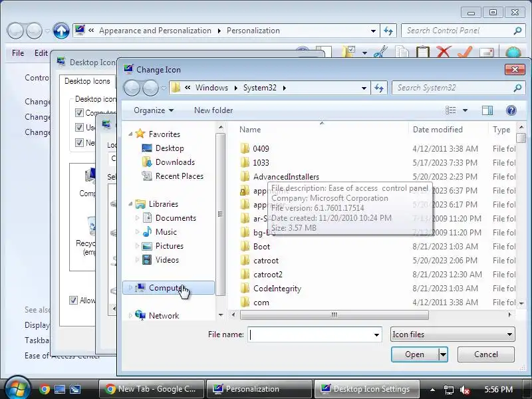Expand the Pictures library node
The width and height of the screenshot is (532, 399).
coord(137,245)
